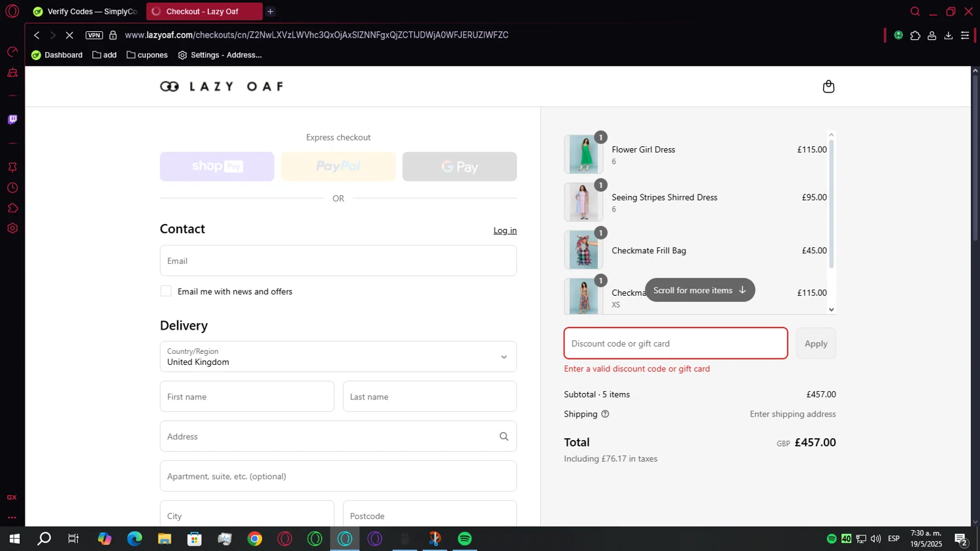Open Spotify from the taskbar
The width and height of the screenshot is (980, 551).
pyautogui.click(x=465, y=539)
